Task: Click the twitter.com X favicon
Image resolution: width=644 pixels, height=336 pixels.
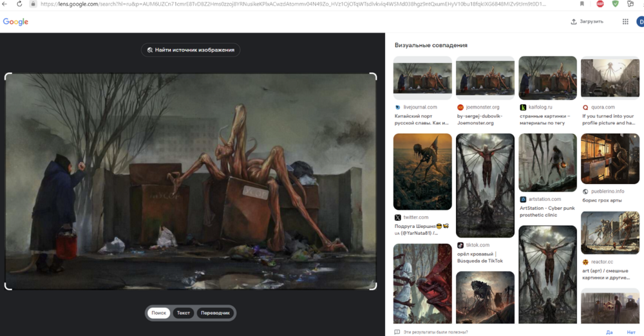Action: [x=397, y=218]
